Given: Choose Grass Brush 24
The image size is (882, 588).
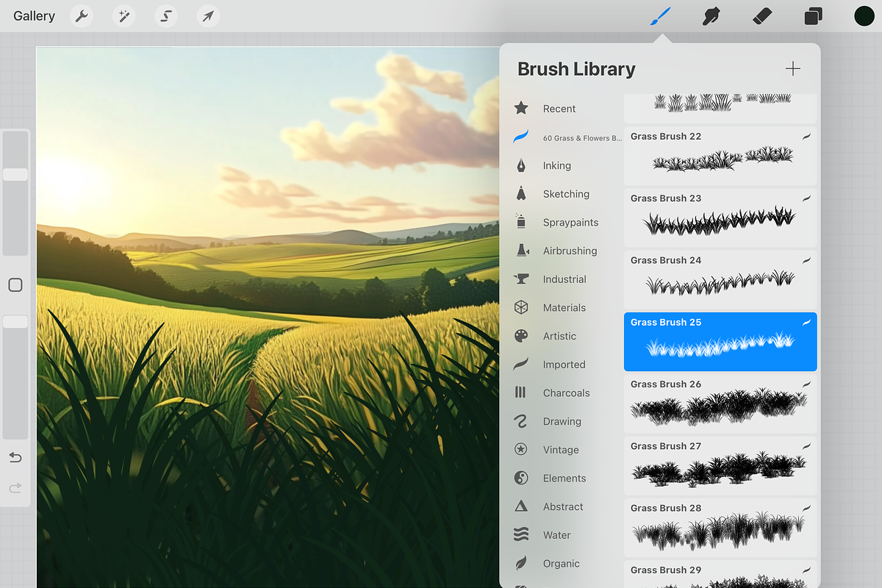Looking at the screenshot, I should point(720,279).
